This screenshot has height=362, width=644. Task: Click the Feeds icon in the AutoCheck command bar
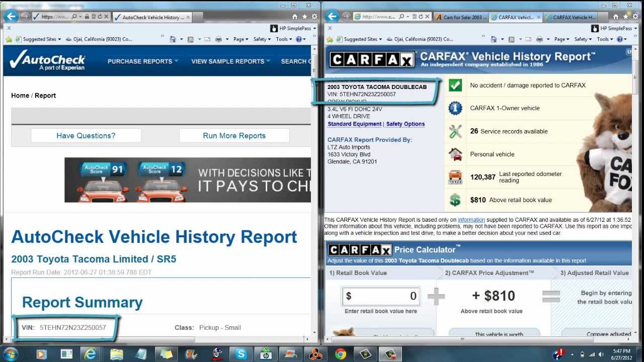pos(191,39)
